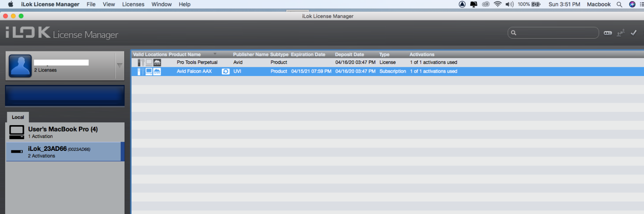Select the iLok_23AD66 location
The width and height of the screenshot is (644, 214).
(x=65, y=152)
